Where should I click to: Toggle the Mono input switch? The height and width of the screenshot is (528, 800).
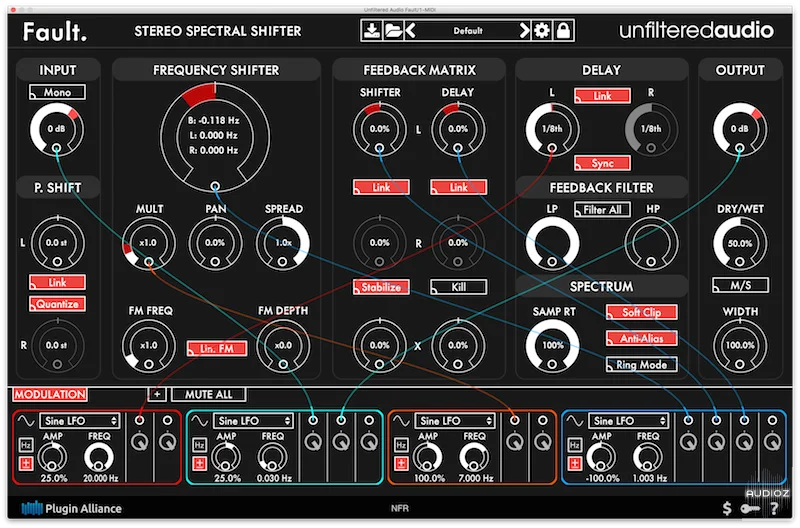pos(57,92)
